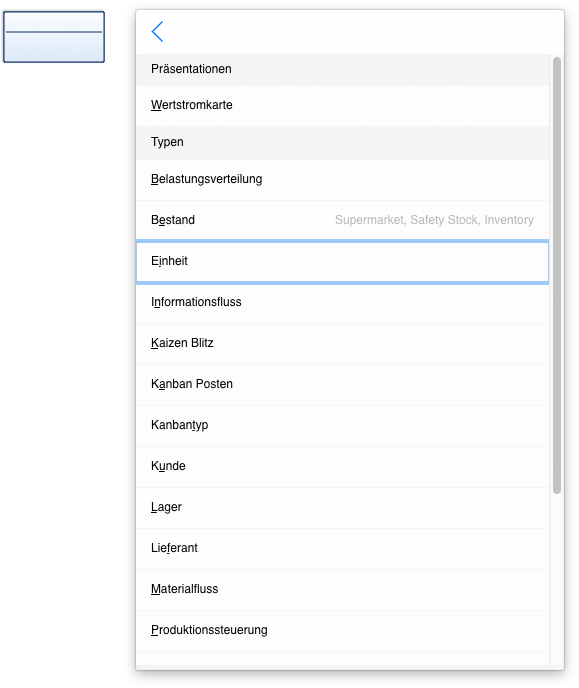Select the Lager entry
This screenshot has width=579, height=688.
click(x=342, y=507)
